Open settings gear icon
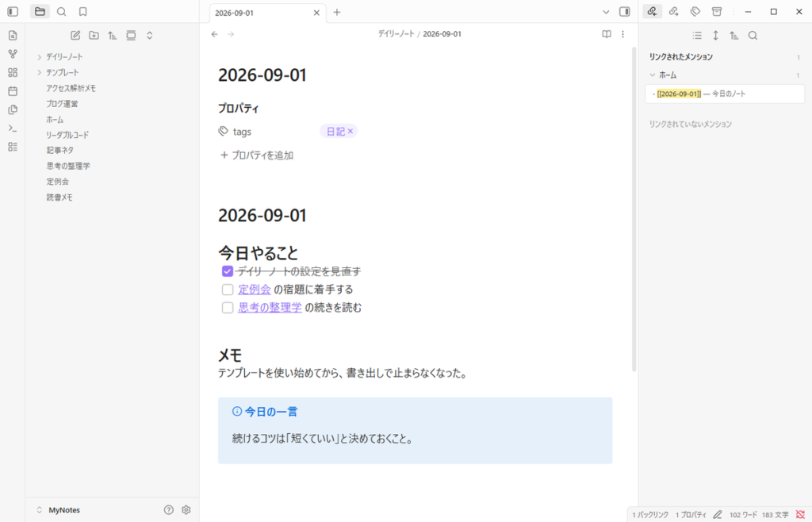The width and height of the screenshot is (812, 522). click(x=186, y=509)
